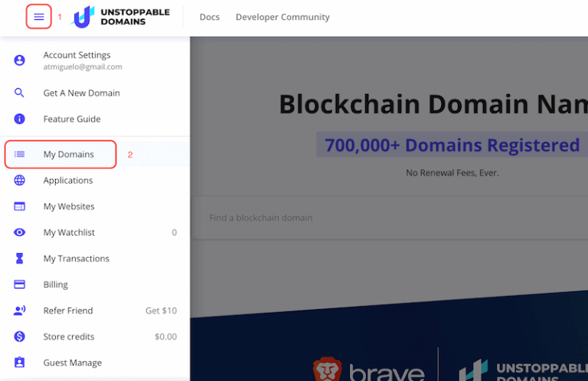Click the Blockchain Domain Names heading
The image size is (588, 381).
click(433, 104)
